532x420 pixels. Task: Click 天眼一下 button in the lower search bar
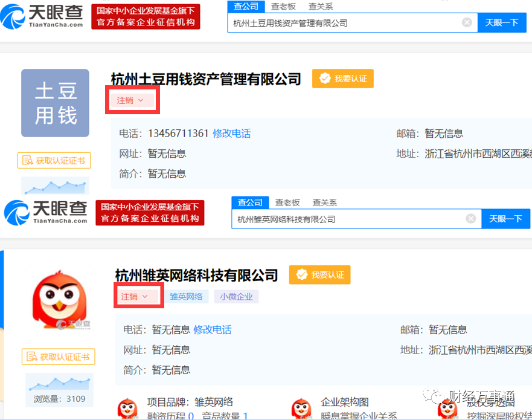point(505,219)
